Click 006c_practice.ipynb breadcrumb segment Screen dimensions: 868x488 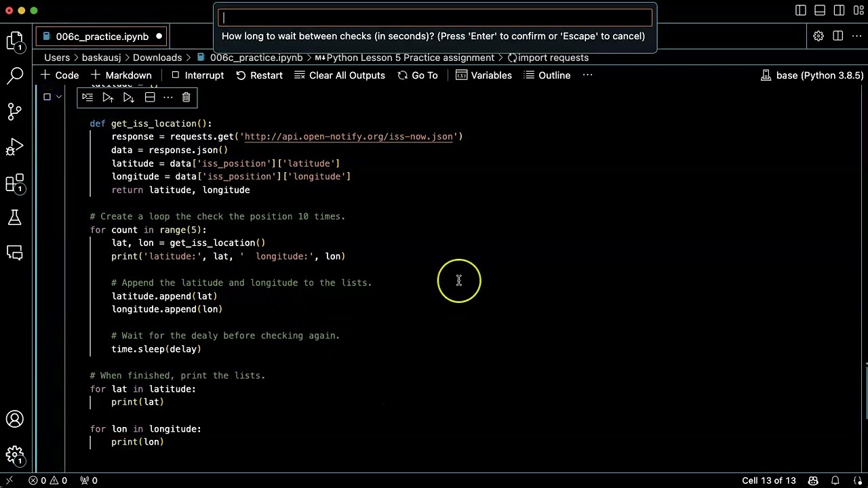(x=250, y=58)
